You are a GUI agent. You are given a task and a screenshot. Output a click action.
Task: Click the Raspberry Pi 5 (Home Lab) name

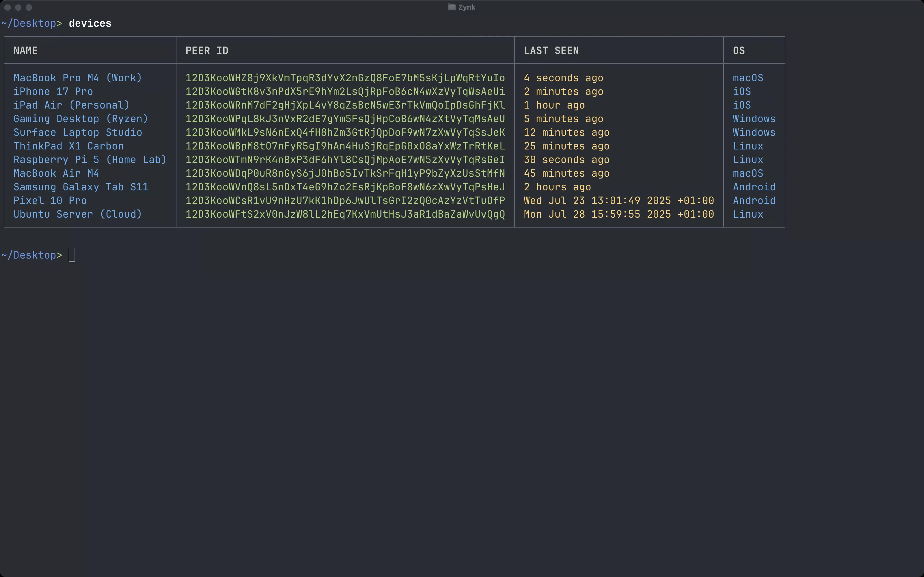pyautogui.click(x=90, y=160)
